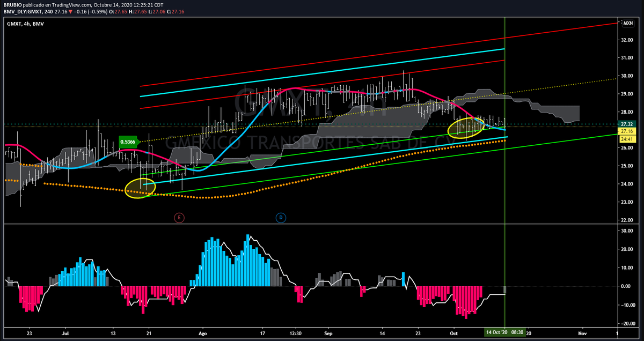
Task: Click the 23.00 price axis value
Action: pos(627,202)
